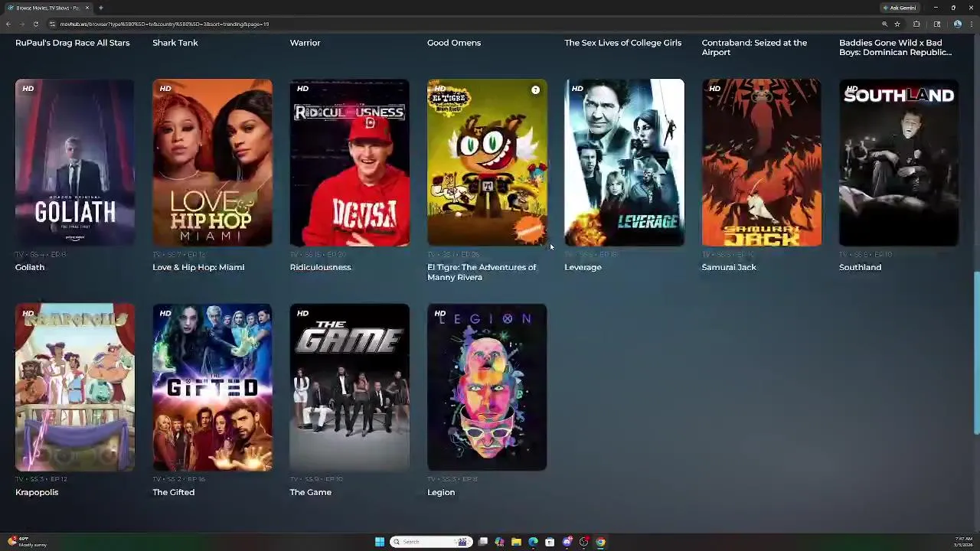Open the browser extensions puzzle icon

(x=916, y=24)
